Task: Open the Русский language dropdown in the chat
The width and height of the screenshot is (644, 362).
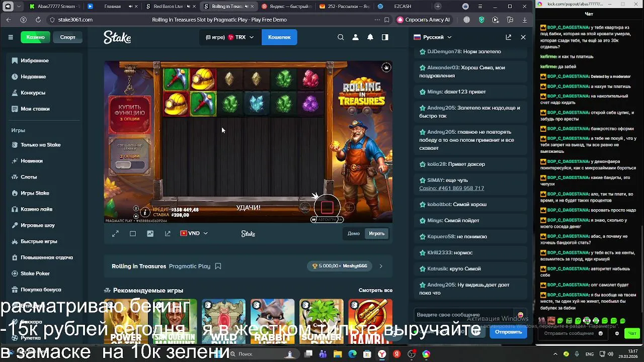Action: tap(433, 37)
